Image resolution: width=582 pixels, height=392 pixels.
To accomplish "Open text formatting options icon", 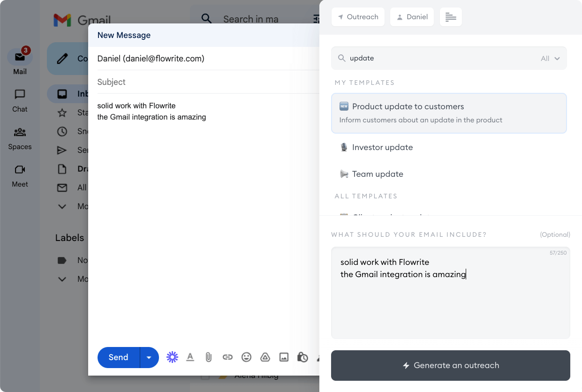I will (x=190, y=357).
